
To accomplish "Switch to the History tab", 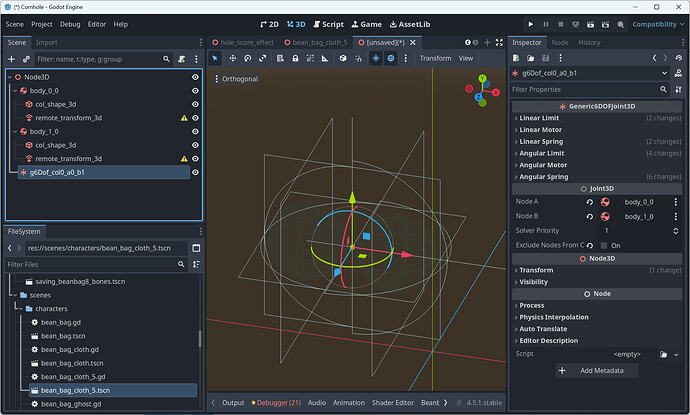I will click(589, 42).
